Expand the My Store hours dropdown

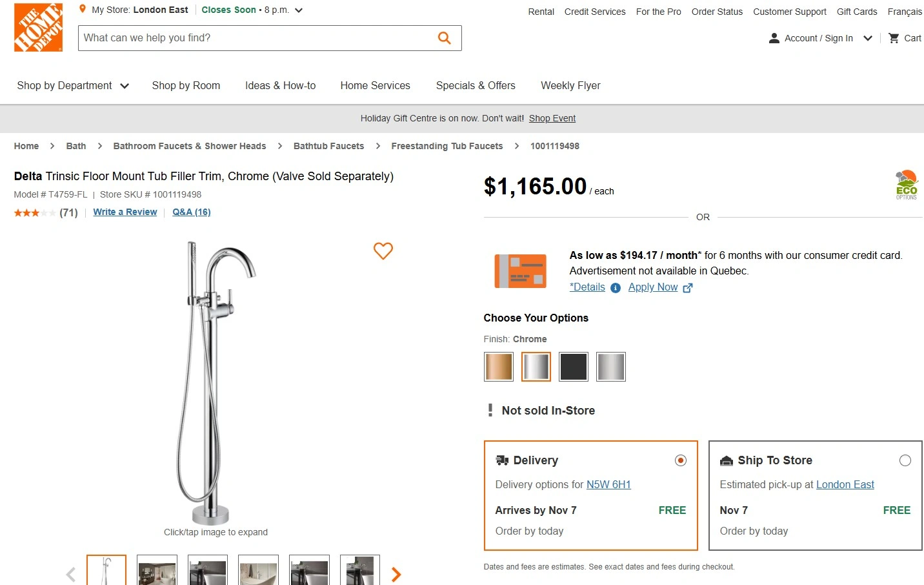pos(299,10)
